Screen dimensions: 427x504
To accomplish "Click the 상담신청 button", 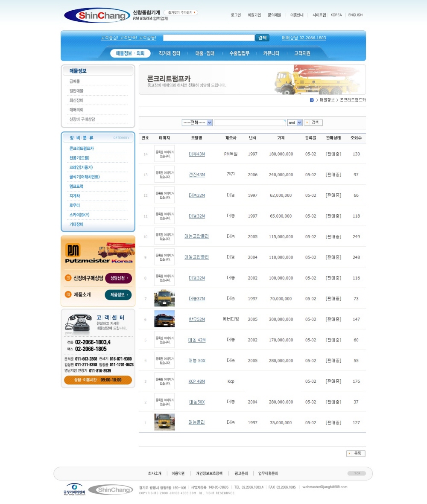I will (118, 278).
